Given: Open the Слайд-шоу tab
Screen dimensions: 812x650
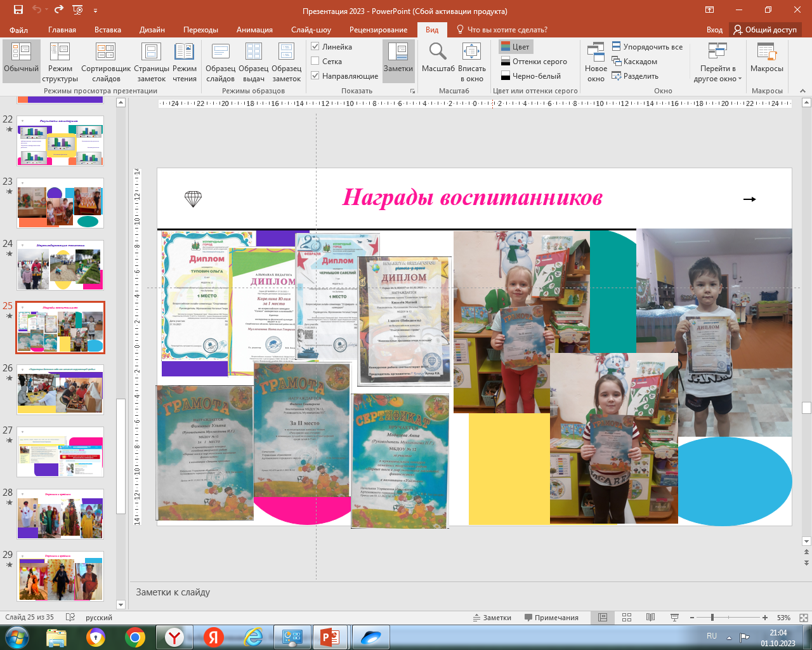Looking at the screenshot, I should click(311, 30).
